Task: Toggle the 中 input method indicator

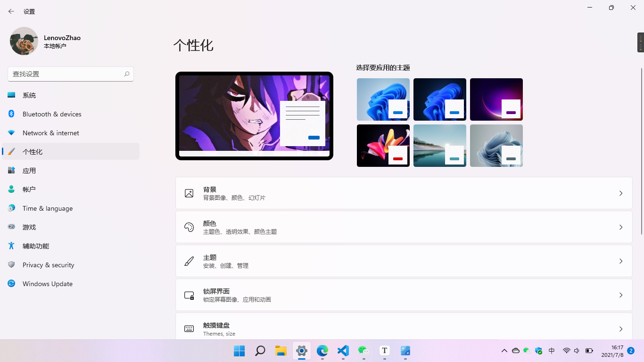Action: coord(552,351)
